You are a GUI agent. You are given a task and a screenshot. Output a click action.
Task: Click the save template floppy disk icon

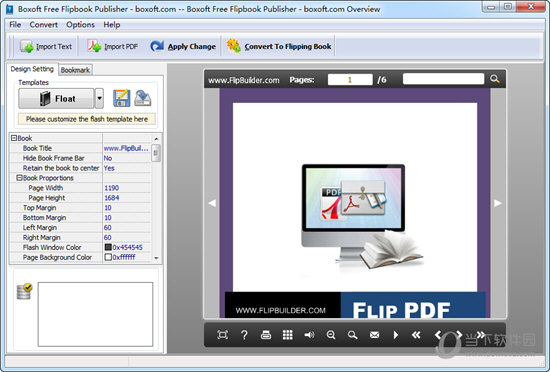click(121, 98)
